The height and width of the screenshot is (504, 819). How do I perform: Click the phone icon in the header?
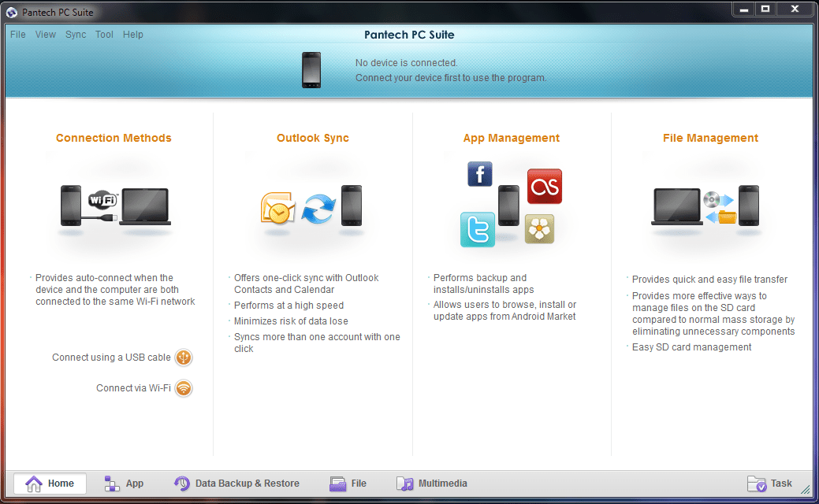pyautogui.click(x=311, y=70)
